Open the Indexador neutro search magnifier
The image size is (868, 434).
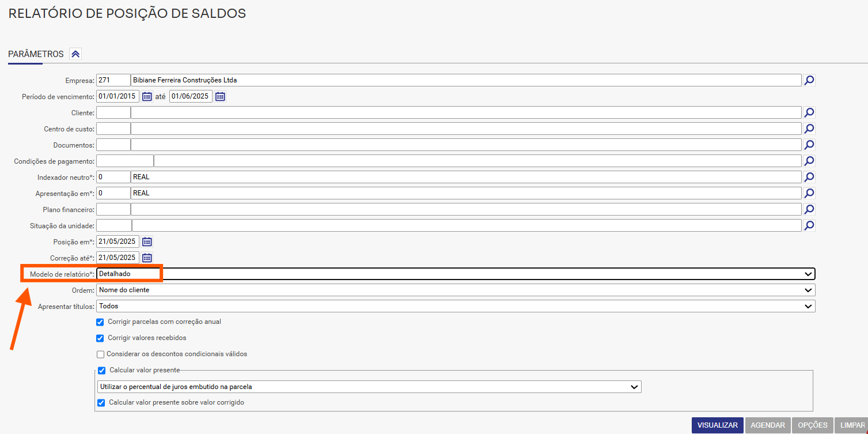coord(809,177)
